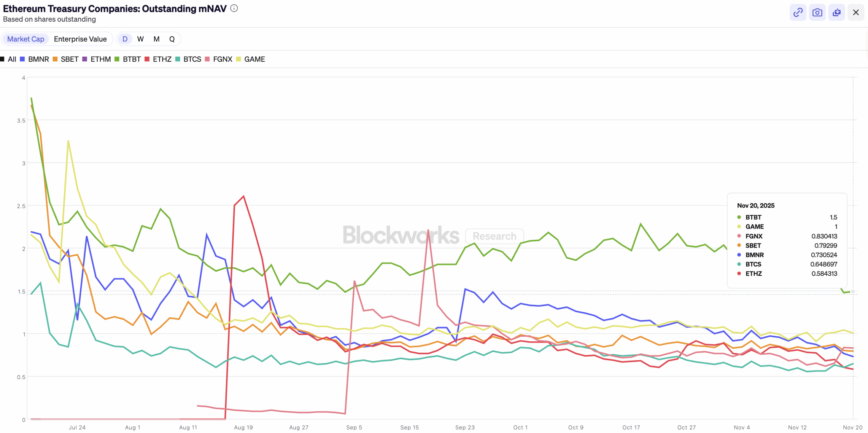Click the BTCS legend swatch
This screenshot has width=868, height=433.
[177, 59]
